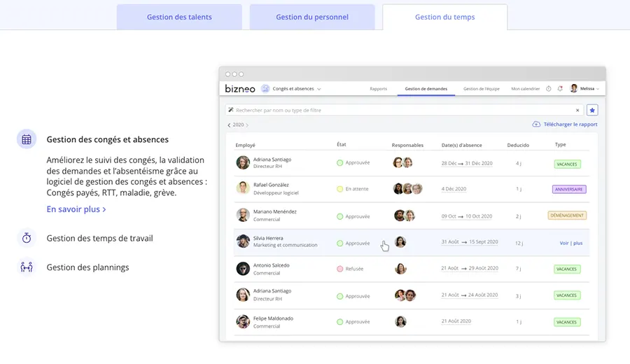Image resolution: width=630 pixels, height=364 pixels.
Task: Open the notifications bell
Action: (560, 89)
